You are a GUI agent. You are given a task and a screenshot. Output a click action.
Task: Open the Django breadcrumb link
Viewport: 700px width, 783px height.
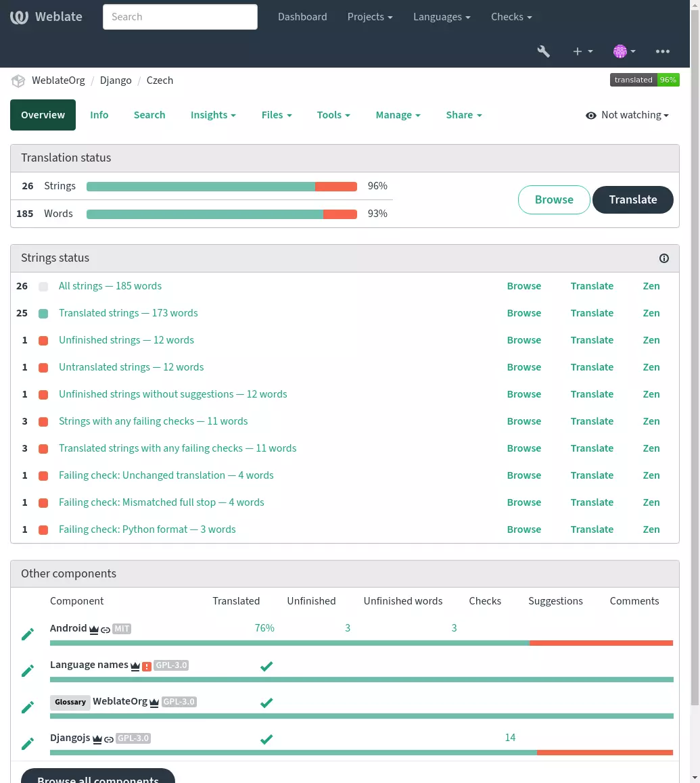(116, 80)
